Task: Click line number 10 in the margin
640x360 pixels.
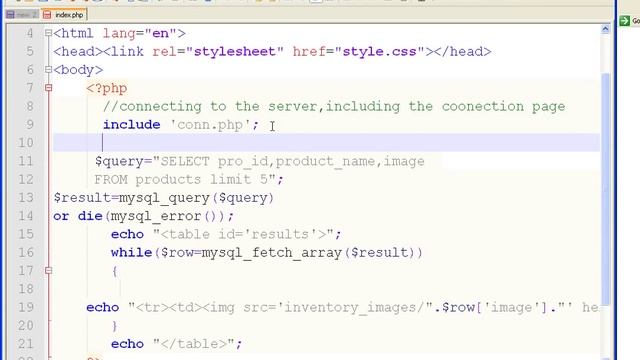Action: coord(25,143)
